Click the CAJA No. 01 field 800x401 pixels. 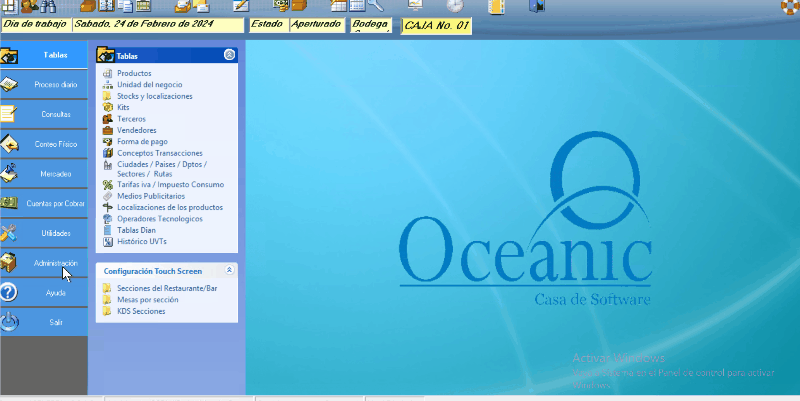pyautogui.click(x=435, y=25)
